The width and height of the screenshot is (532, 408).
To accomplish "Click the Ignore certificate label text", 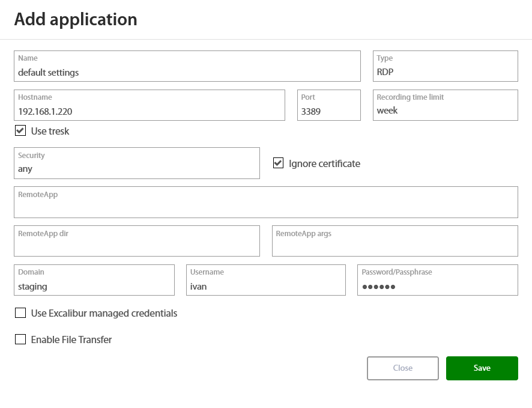I will coord(324,163).
